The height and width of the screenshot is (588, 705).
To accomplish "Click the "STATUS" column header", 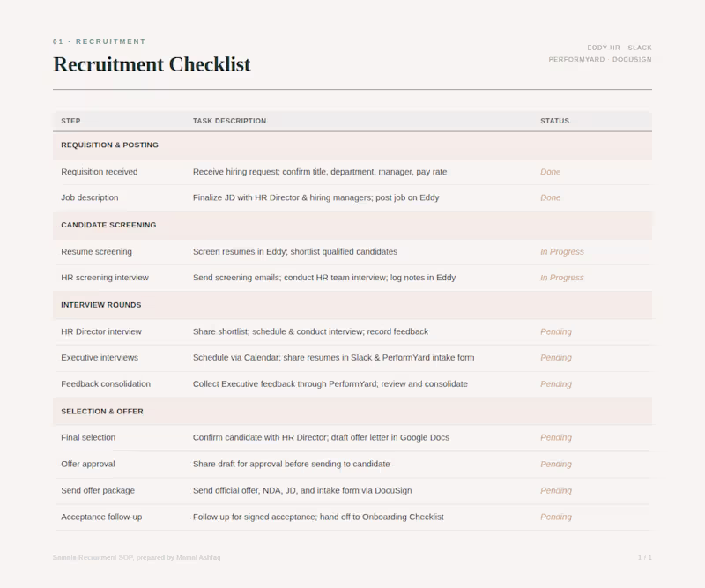I will 554,121.
